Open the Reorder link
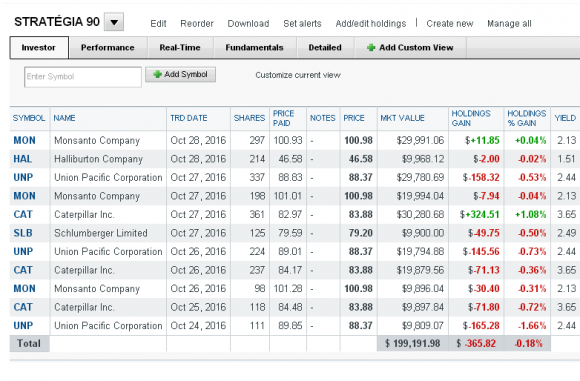This screenshot has width=580, height=381. click(197, 24)
